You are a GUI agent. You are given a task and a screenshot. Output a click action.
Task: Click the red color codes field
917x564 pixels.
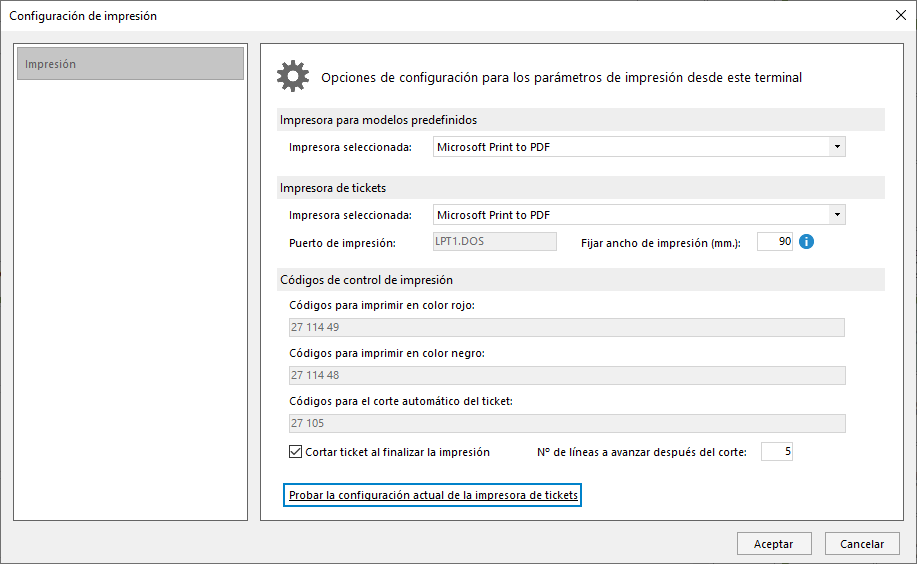click(x=567, y=327)
